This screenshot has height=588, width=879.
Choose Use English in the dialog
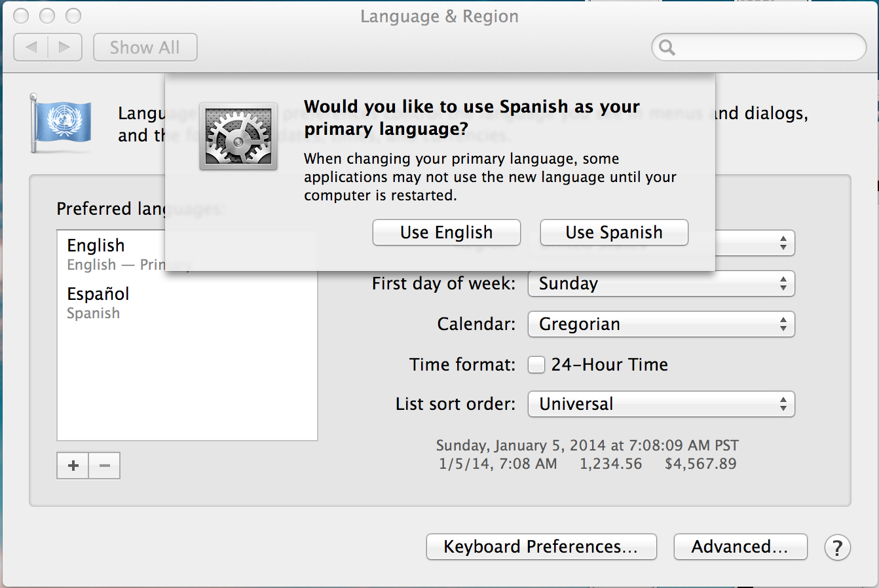(x=446, y=232)
